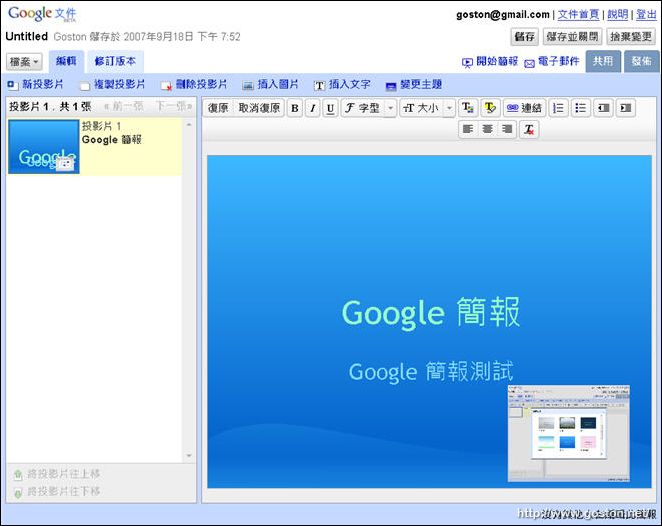Switch to the Edit (編輯) tab
The width and height of the screenshot is (662, 526).
pos(66,62)
